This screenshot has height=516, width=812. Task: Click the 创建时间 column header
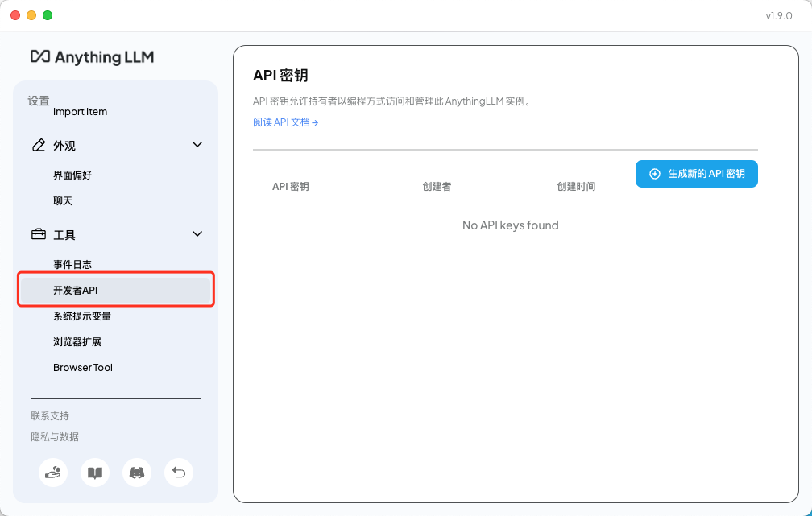[576, 186]
